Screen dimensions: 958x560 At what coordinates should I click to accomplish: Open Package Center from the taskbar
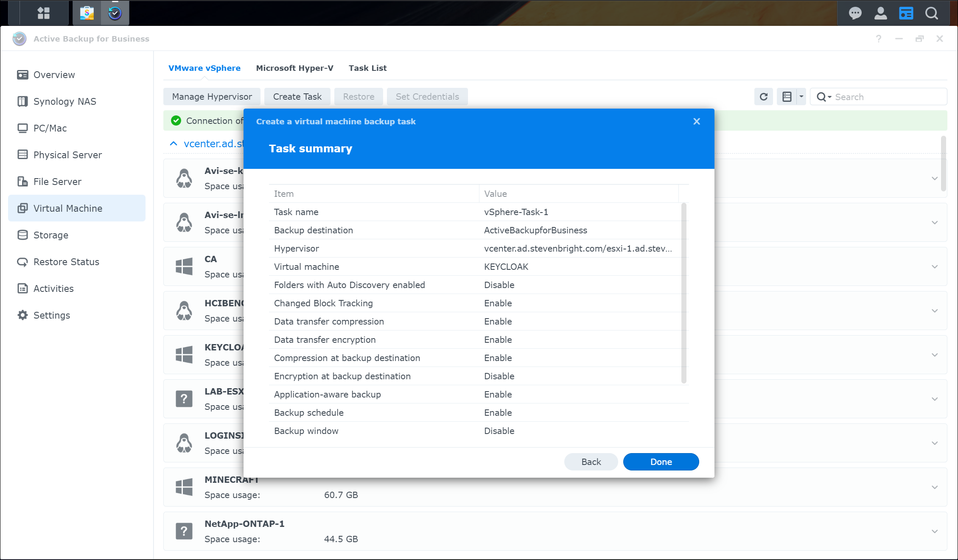(87, 13)
